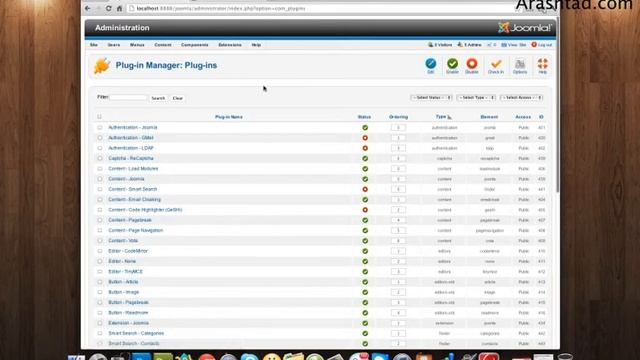Sort by Plug-in Name column header
This screenshot has height=360, width=640.
229,117
